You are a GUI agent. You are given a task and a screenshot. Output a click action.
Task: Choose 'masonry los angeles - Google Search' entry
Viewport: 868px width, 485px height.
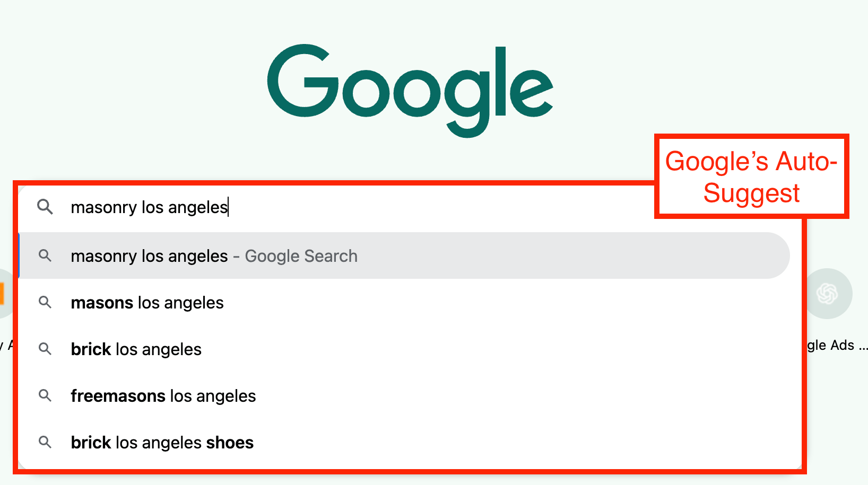click(214, 255)
